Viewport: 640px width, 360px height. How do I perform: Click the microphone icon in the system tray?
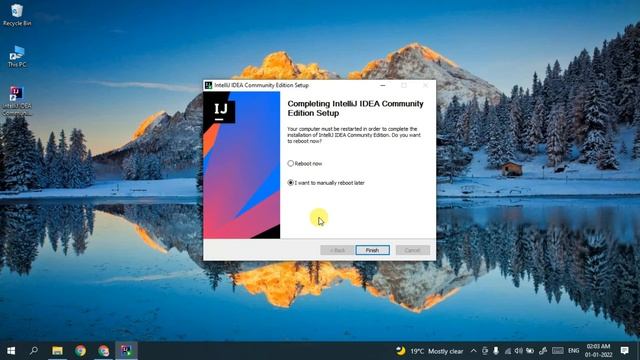[x=496, y=351]
